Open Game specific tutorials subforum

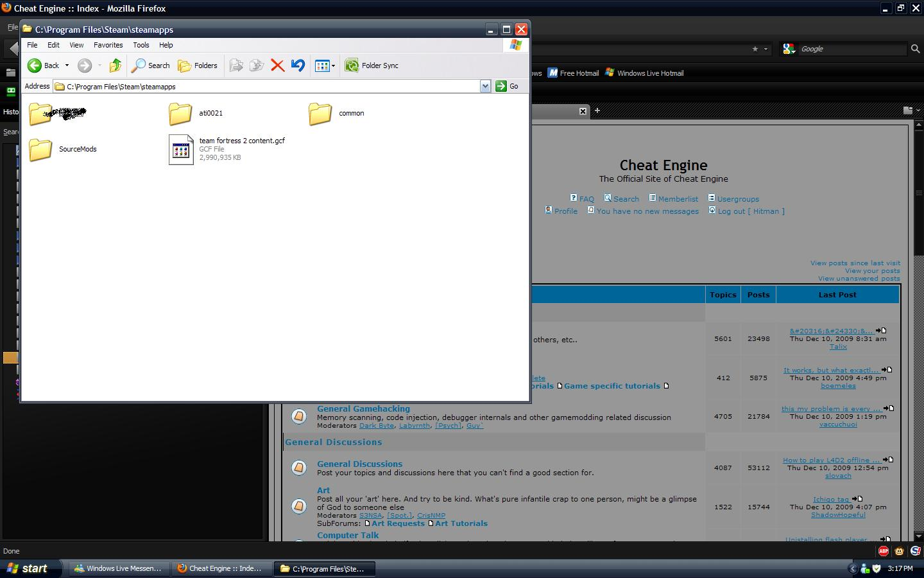tap(612, 386)
